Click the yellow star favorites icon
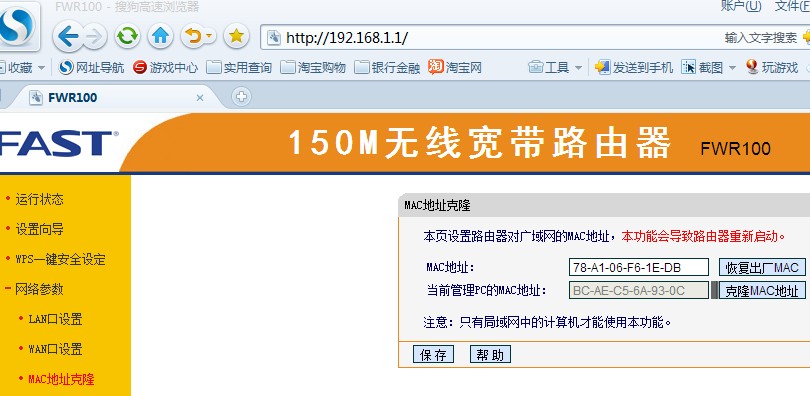Image resolution: width=810 pixels, height=396 pixels. point(236,36)
